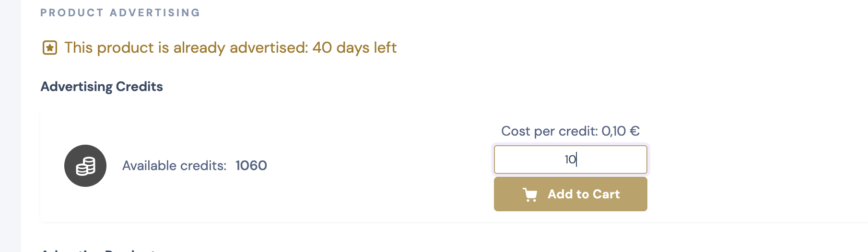The image size is (868, 252).
Task: Click the PRODUCT ADVERTISING section heading
Action: click(x=120, y=13)
